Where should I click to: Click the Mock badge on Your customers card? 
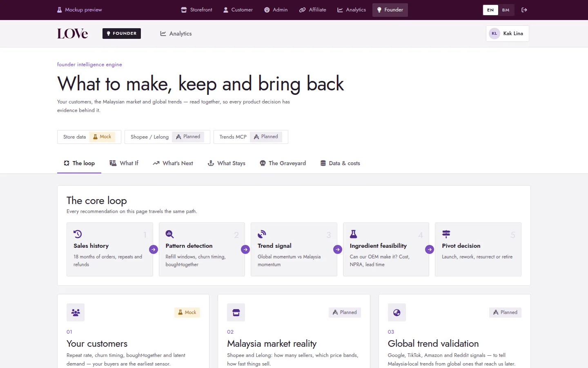click(x=187, y=312)
